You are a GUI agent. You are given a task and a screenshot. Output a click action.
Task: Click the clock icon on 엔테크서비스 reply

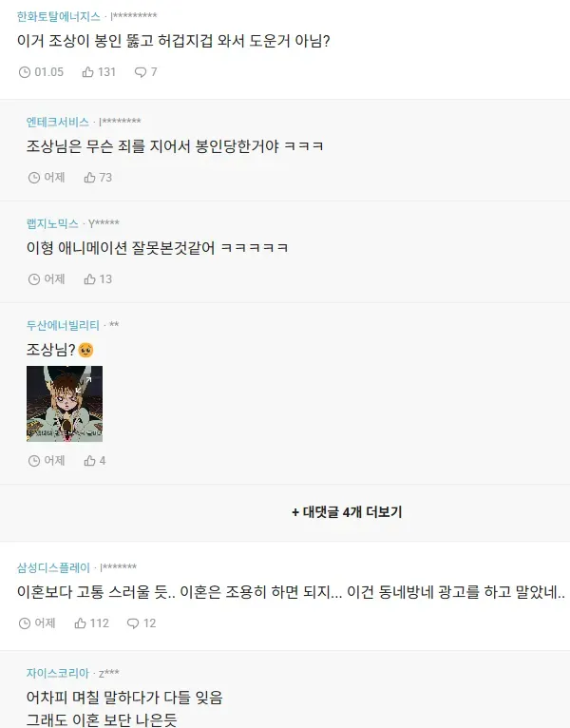[34, 178]
